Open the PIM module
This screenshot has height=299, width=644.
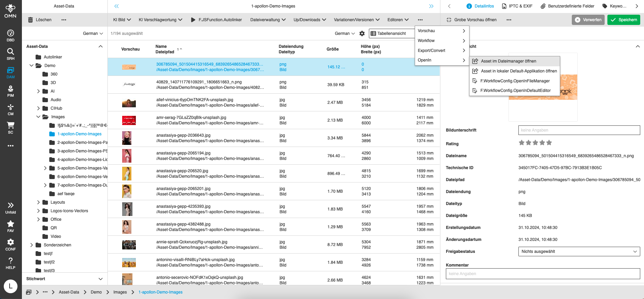click(11, 91)
